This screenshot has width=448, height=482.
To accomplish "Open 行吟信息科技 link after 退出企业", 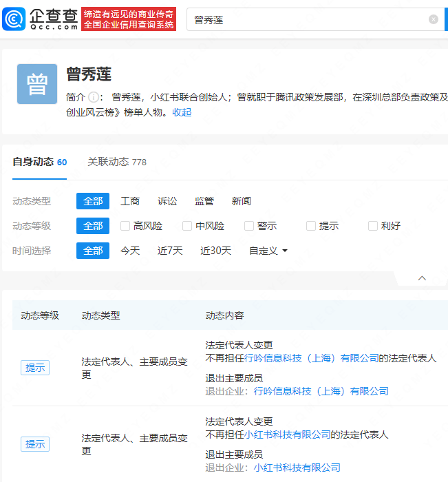I will click(x=321, y=392).
